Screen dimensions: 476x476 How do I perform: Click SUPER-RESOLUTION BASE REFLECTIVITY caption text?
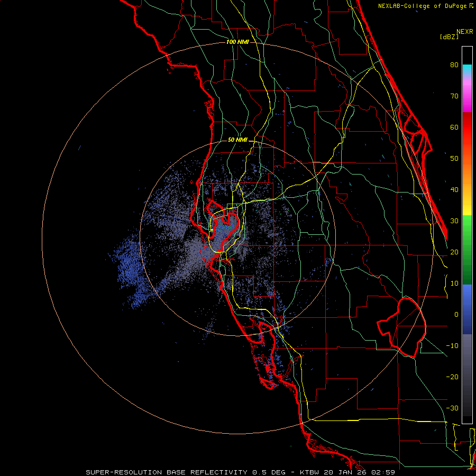click(166, 472)
